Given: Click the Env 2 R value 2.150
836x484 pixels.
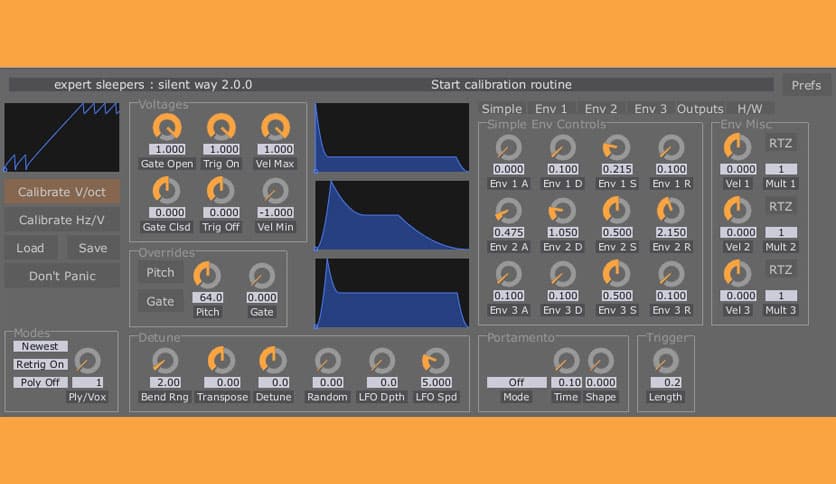Looking at the screenshot, I should point(671,232).
